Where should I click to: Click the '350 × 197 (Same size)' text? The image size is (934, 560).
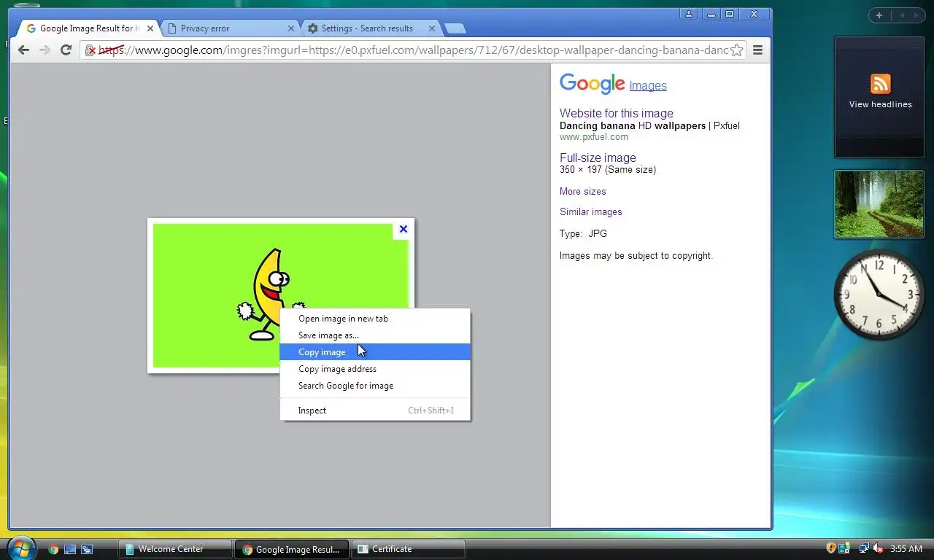pos(608,169)
